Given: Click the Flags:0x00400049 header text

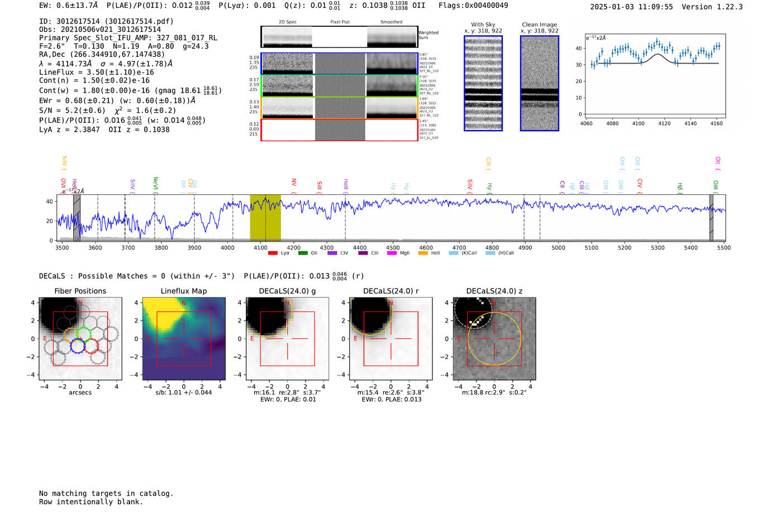Looking at the screenshot, I should (x=473, y=6).
